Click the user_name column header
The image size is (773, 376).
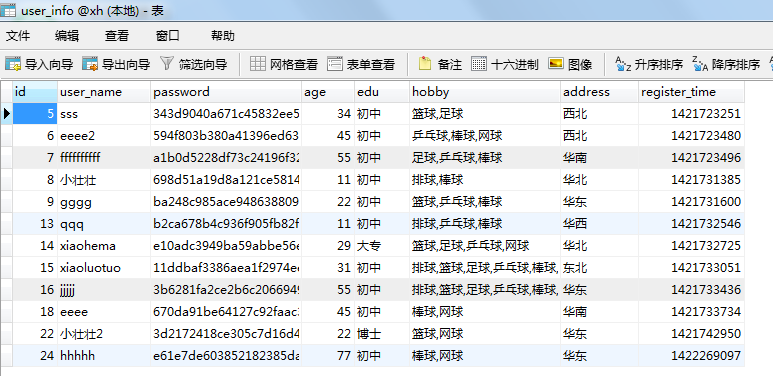point(104,92)
